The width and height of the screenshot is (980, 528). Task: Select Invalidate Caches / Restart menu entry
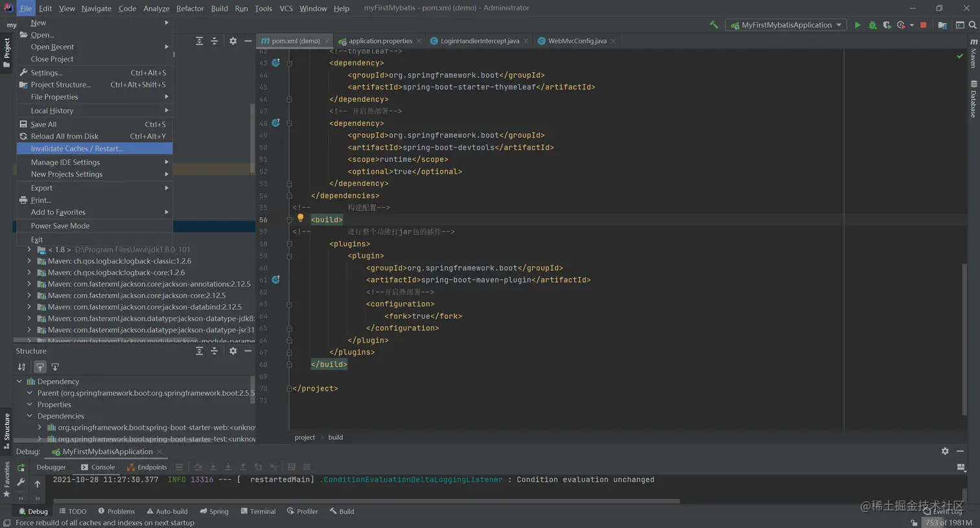tap(76, 148)
